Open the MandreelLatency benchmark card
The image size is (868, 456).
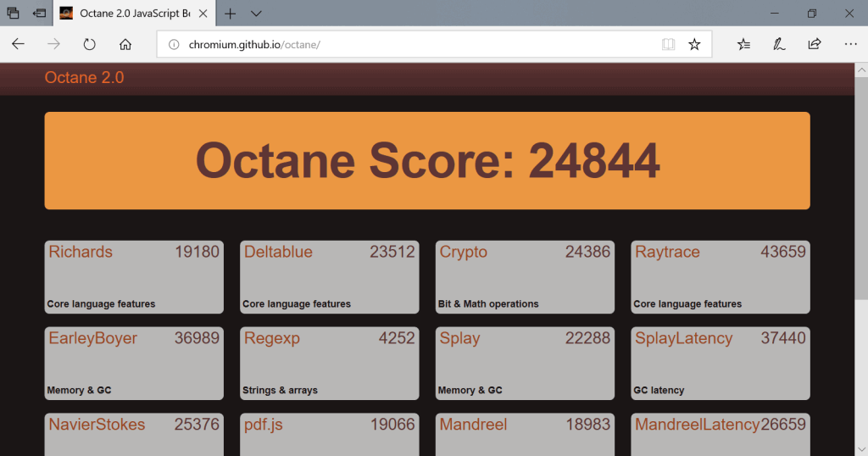click(721, 435)
